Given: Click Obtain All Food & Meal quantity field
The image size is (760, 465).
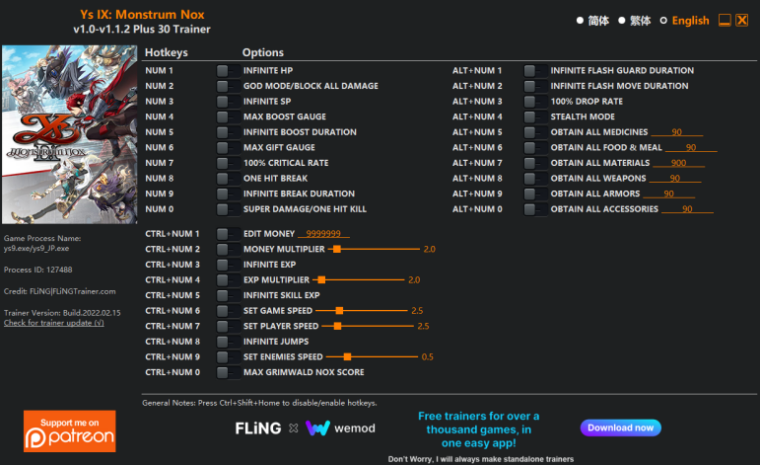Looking at the screenshot, I should (691, 147).
